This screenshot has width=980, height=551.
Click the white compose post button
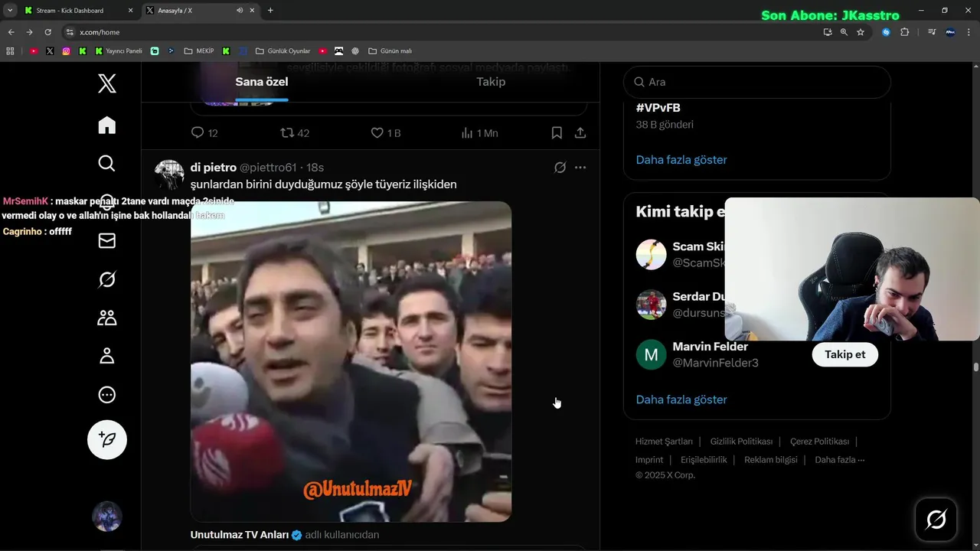pyautogui.click(x=107, y=439)
